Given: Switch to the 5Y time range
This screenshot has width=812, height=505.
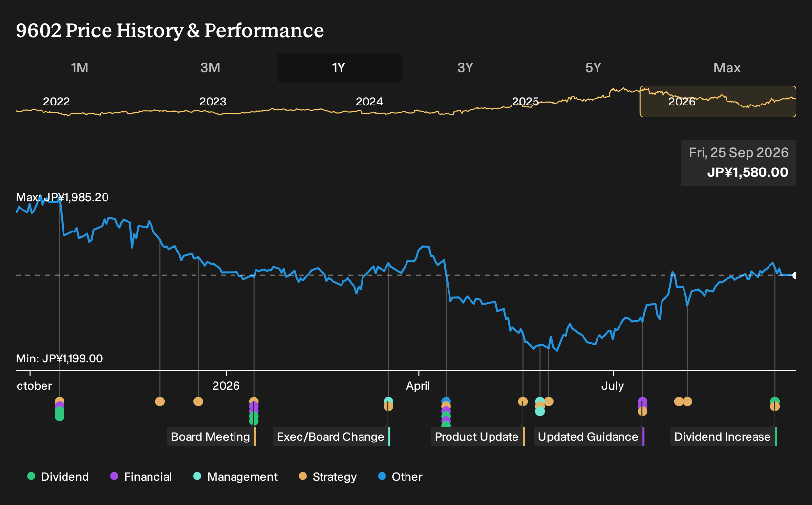Looking at the screenshot, I should click(593, 67).
